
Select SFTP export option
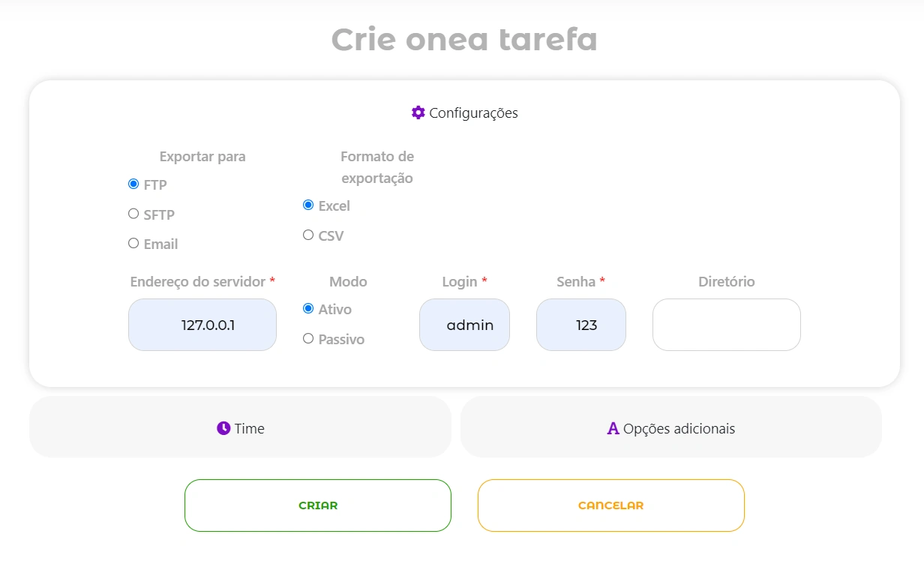click(x=133, y=214)
